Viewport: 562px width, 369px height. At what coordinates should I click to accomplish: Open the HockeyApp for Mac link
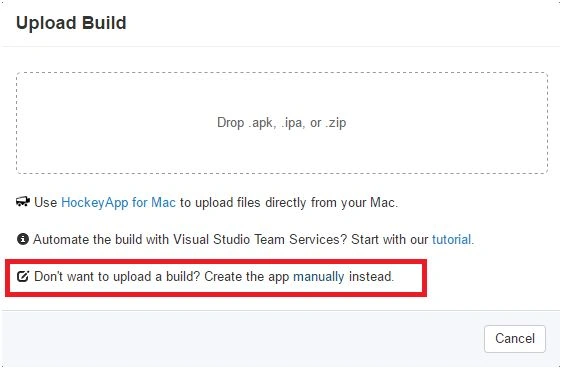[118, 202]
